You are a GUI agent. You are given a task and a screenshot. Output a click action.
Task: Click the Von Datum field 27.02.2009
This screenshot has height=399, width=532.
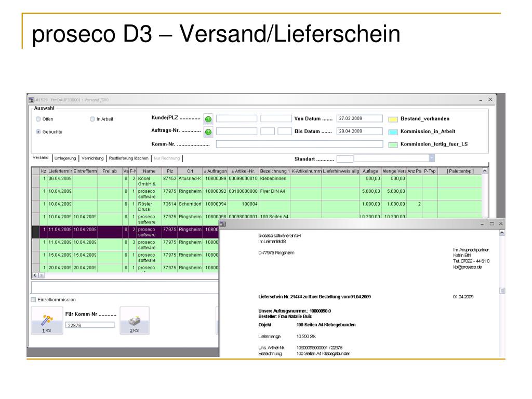click(x=360, y=118)
